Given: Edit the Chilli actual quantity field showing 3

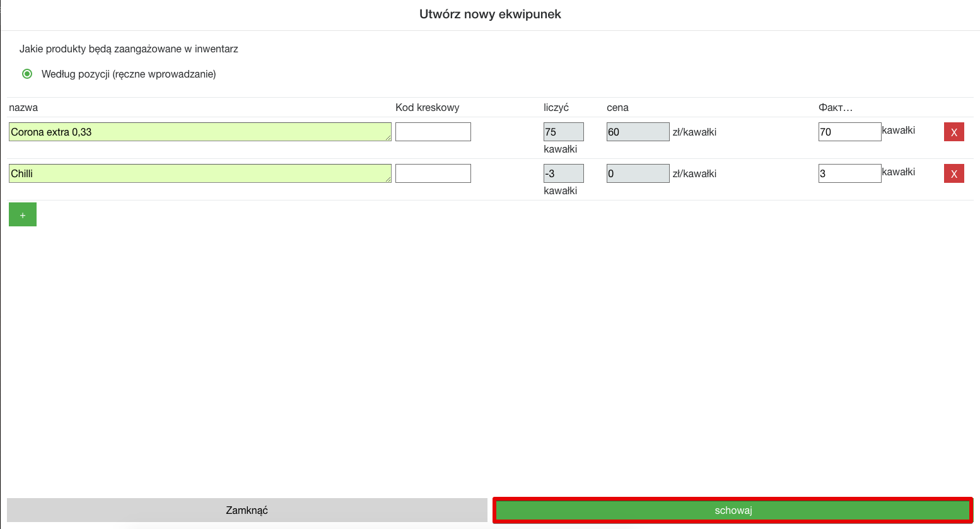Looking at the screenshot, I should 849,173.
